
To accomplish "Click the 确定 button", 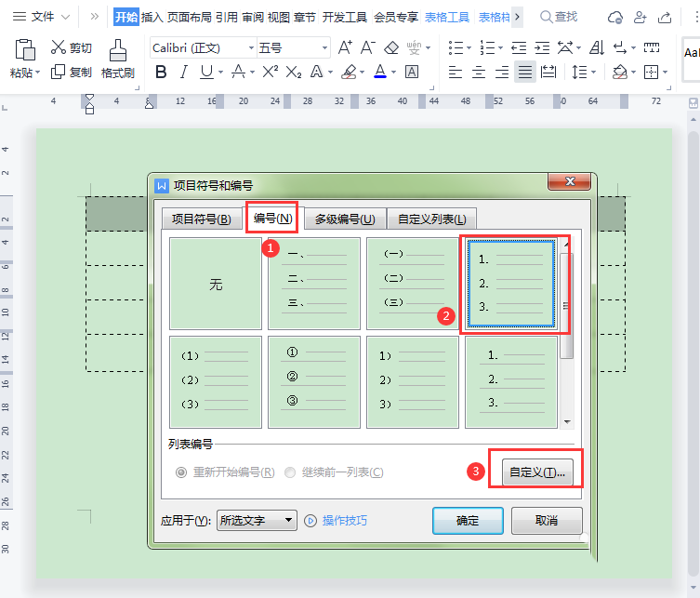I will (x=468, y=521).
